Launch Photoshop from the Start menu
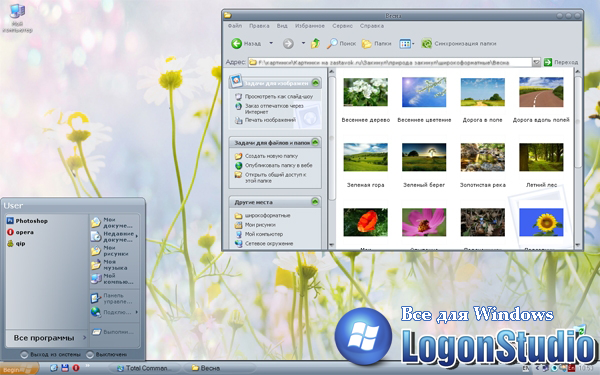The height and width of the screenshot is (375, 600). [x=27, y=221]
